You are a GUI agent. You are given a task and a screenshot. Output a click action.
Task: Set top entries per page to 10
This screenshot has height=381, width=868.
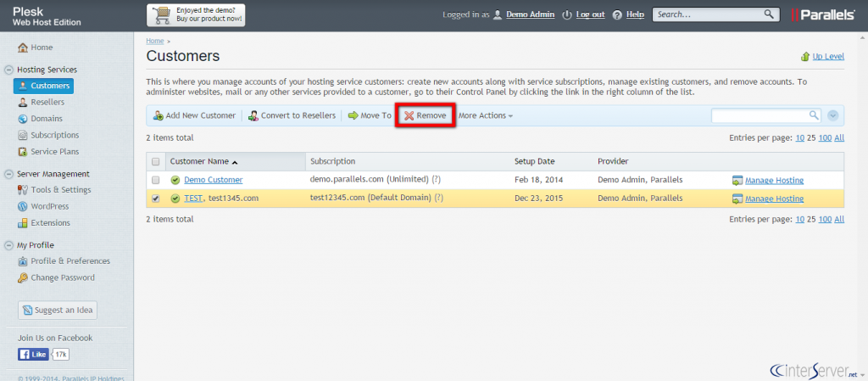click(x=800, y=138)
